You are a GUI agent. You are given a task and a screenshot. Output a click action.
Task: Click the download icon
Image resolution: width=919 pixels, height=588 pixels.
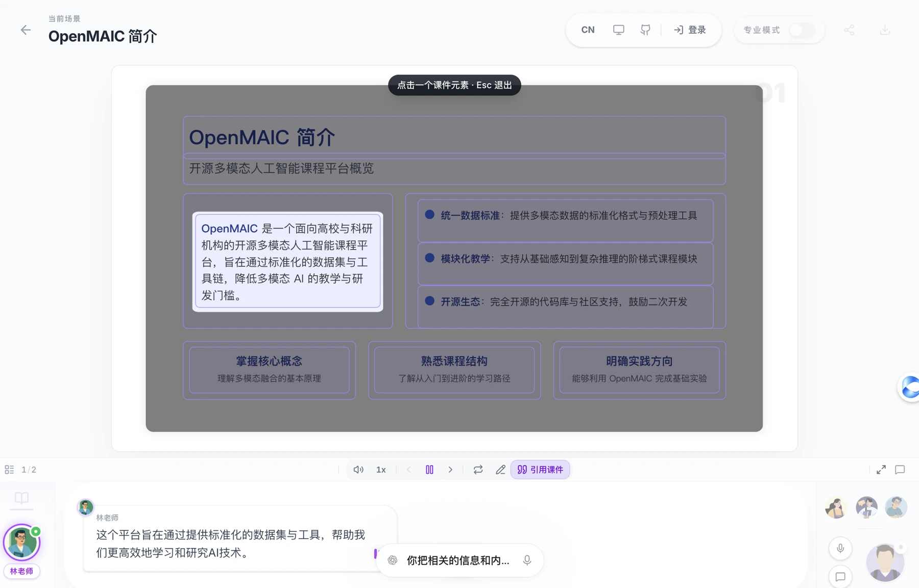885,30
